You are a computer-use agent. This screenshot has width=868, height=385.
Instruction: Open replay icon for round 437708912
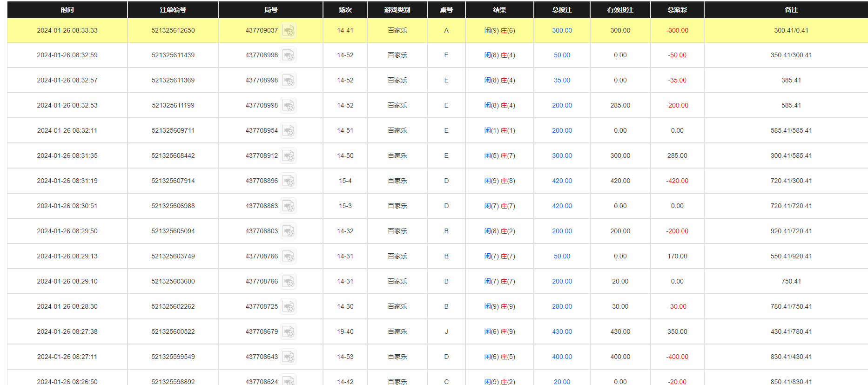coord(288,156)
